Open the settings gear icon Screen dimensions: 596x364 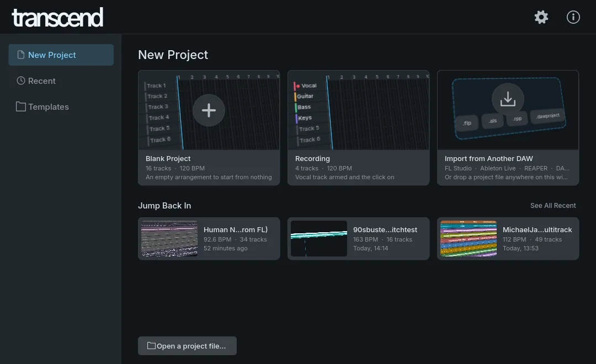[541, 17]
